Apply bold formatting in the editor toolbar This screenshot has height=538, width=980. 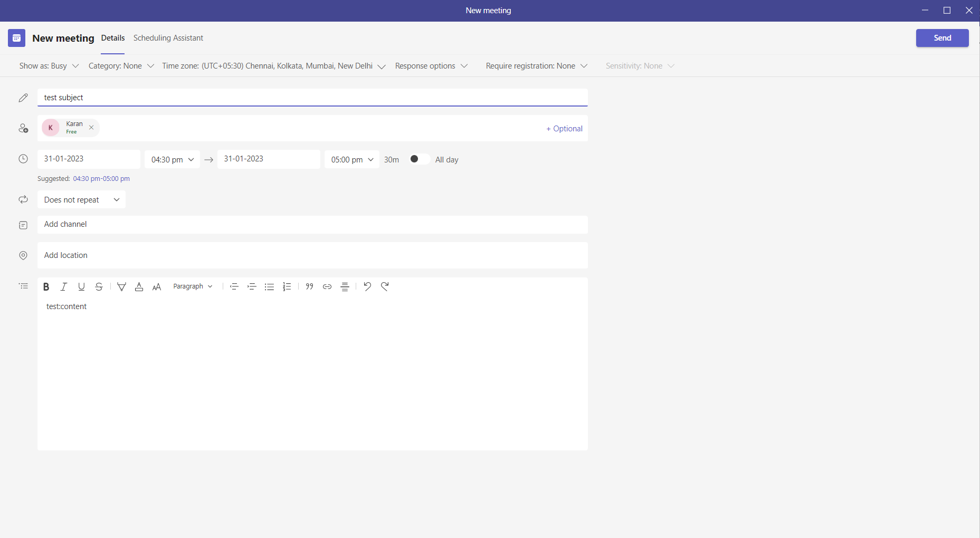pos(46,287)
